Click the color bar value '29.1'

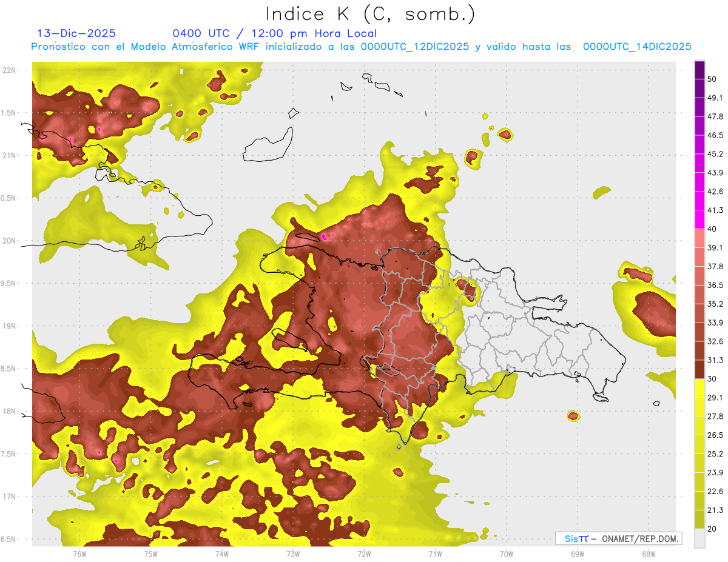(715, 398)
